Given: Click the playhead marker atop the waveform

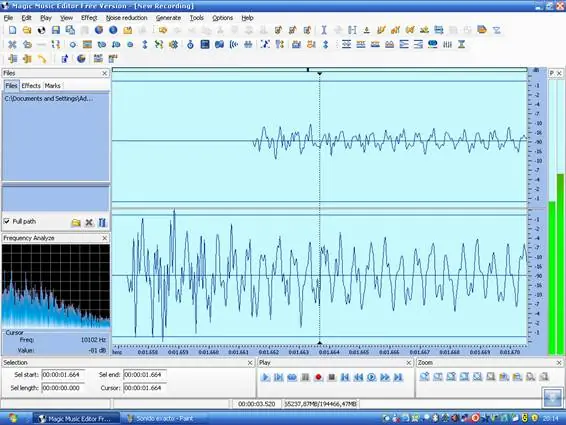Looking at the screenshot, I should (319, 73).
